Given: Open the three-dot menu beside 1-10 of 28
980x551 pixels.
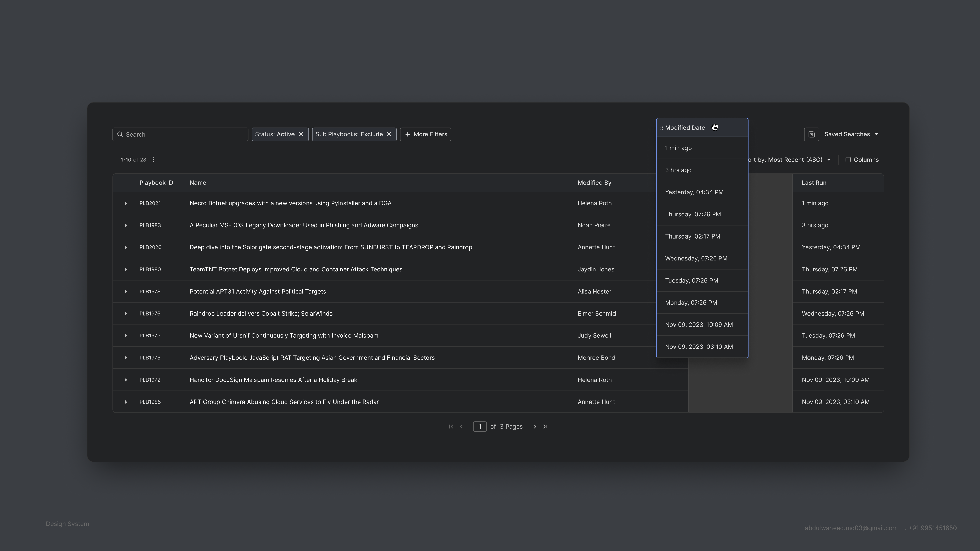Looking at the screenshot, I should tap(153, 160).
